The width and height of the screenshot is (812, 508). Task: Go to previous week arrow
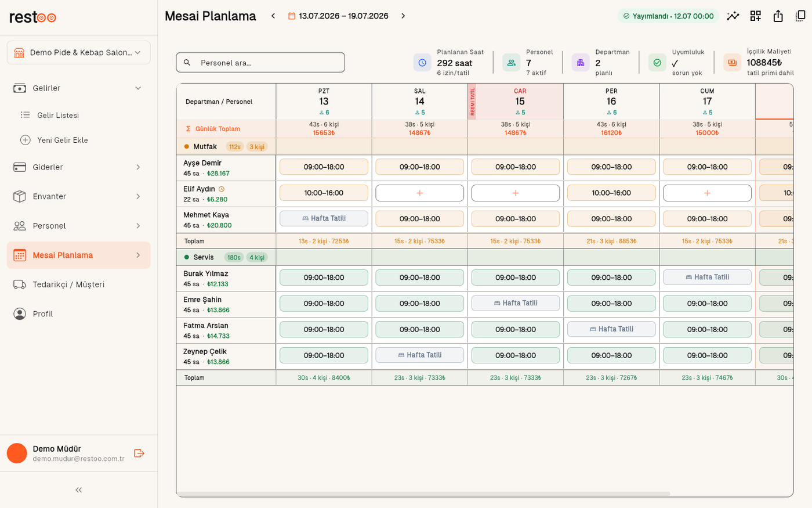pyautogui.click(x=273, y=16)
